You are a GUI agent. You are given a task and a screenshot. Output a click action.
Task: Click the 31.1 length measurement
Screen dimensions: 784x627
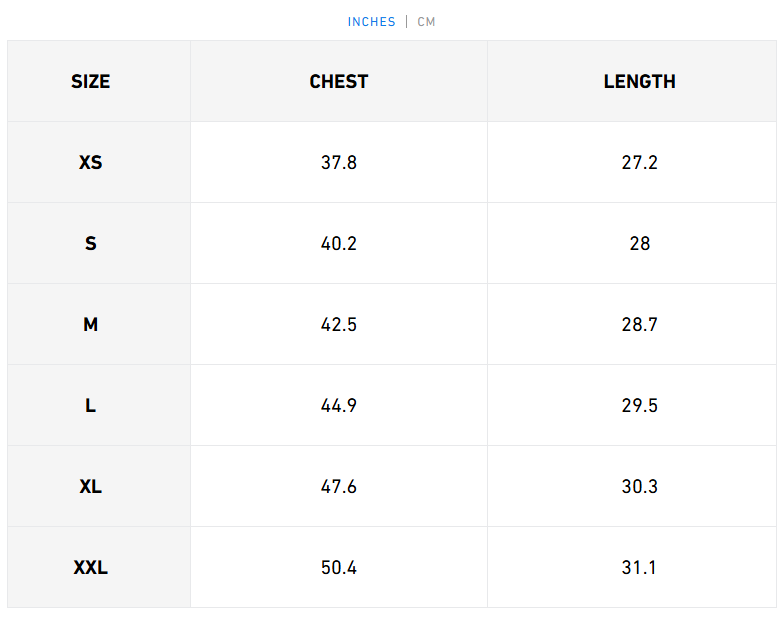[639, 568]
